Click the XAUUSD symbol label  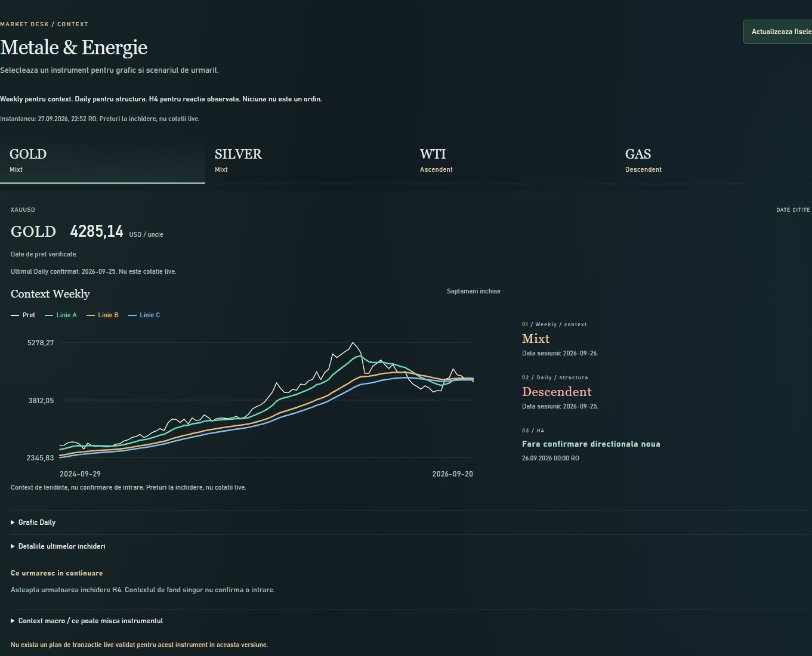[23, 210]
